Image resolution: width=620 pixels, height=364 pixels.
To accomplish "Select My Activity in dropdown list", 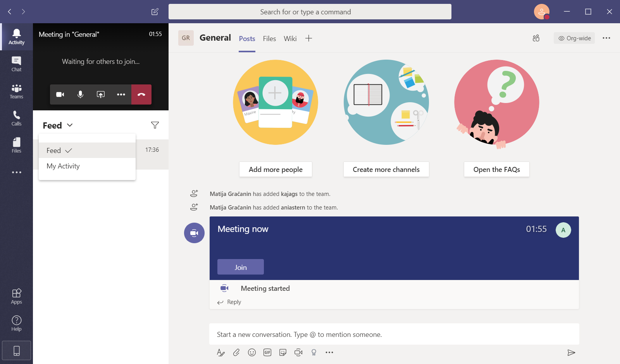I will (x=87, y=166).
